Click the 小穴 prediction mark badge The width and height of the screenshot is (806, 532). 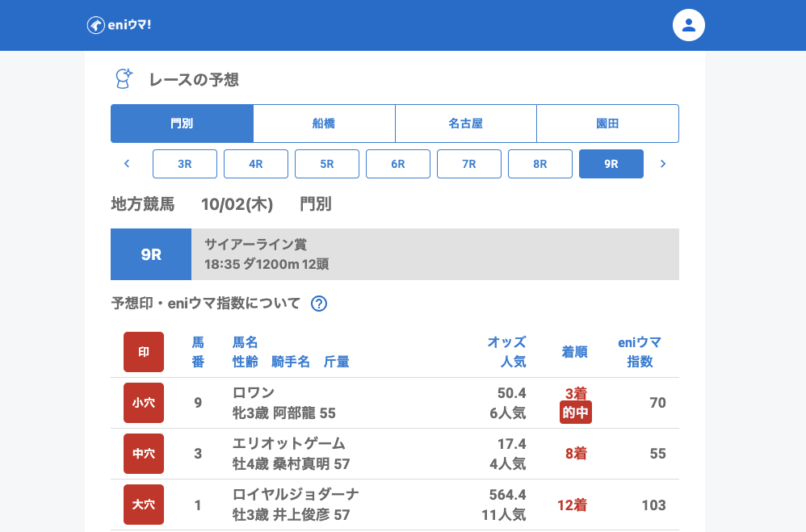(144, 403)
